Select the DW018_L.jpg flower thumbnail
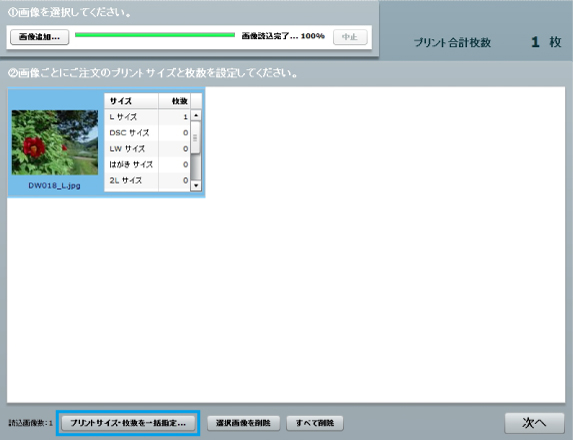This screenshot has height=440, width=573. pyautogui.click(x=55, y=143)
